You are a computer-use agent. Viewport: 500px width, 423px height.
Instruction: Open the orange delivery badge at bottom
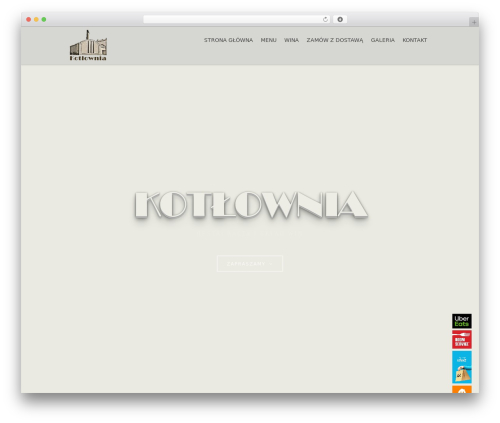coord(462,389)
